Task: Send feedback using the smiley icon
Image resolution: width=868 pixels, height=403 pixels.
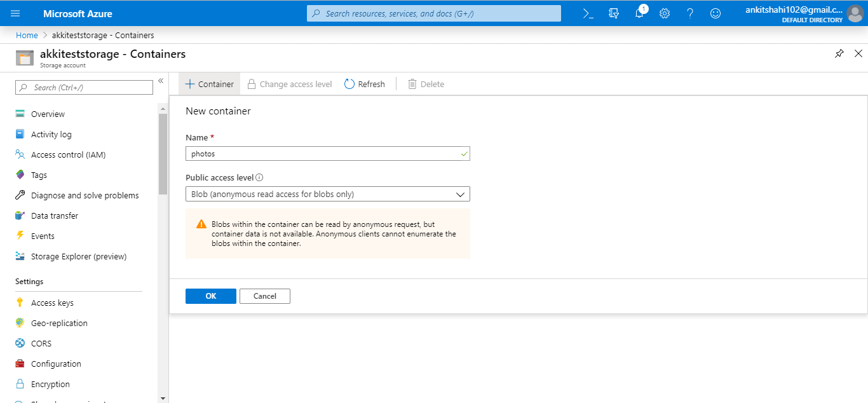Action: coord(715,13)
